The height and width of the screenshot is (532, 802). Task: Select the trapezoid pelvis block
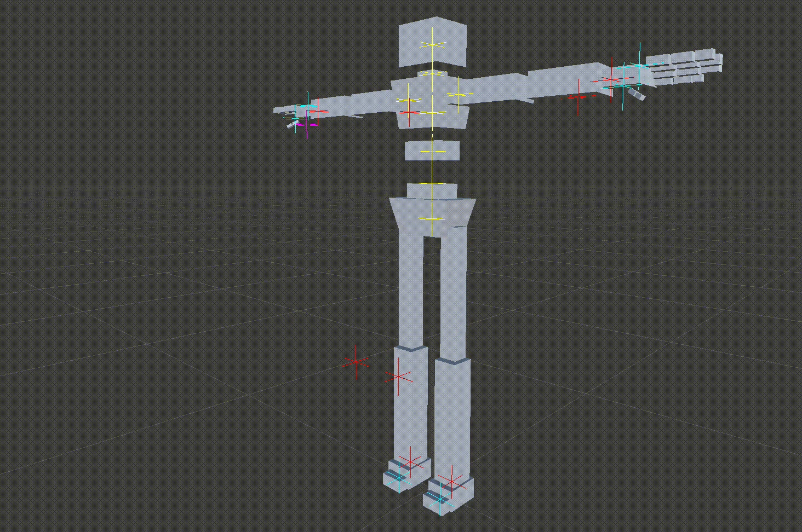pyautogui.click(x=433, y=217)
